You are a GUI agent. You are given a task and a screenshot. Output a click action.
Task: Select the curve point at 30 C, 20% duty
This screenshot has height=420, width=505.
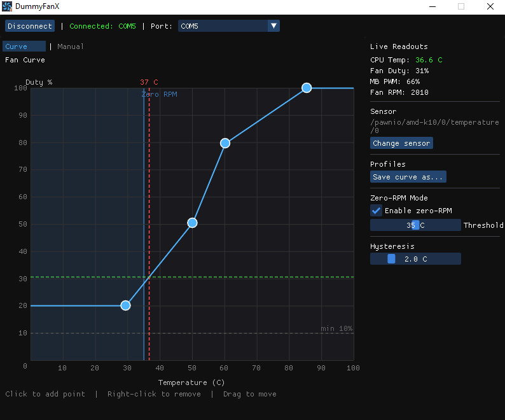125,305
